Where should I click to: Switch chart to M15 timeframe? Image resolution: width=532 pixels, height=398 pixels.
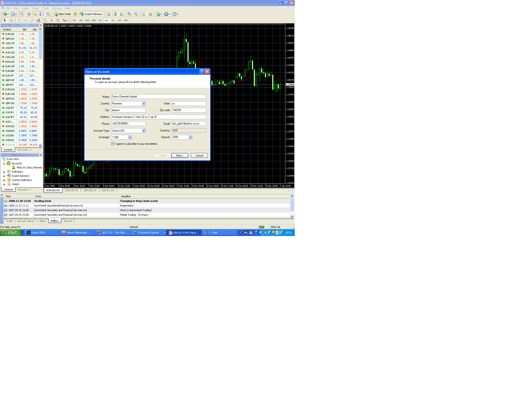click(x=87, y=21)
